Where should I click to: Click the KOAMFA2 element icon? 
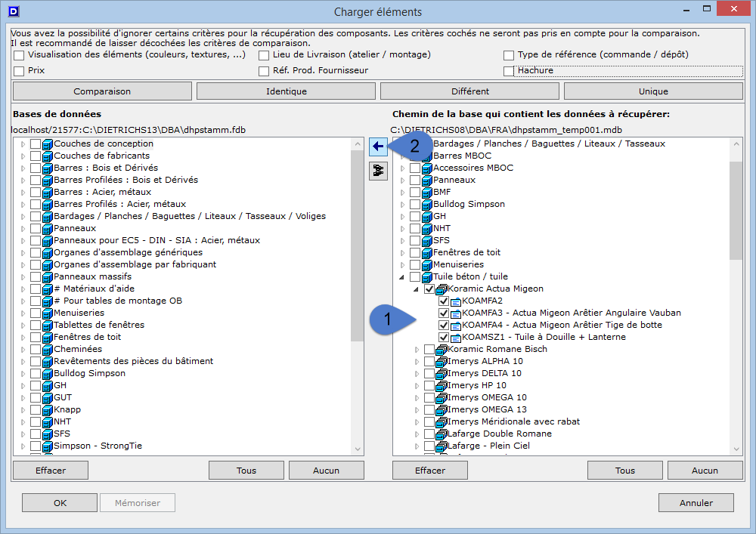456,301
